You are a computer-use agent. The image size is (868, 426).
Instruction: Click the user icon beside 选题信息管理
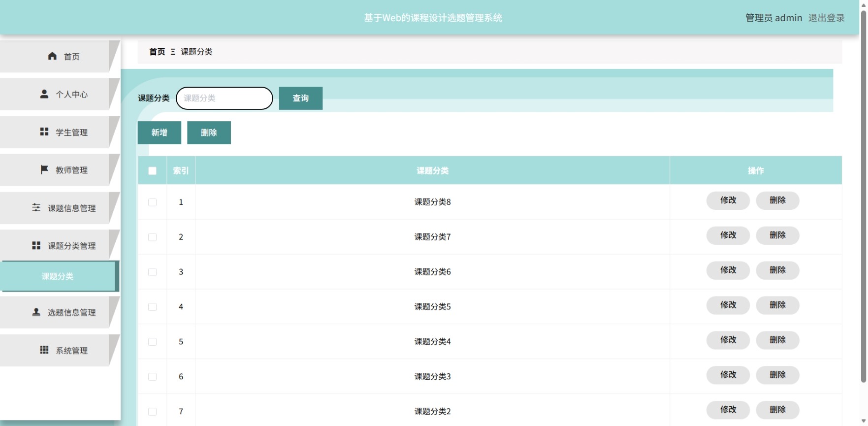coord(36,312)
